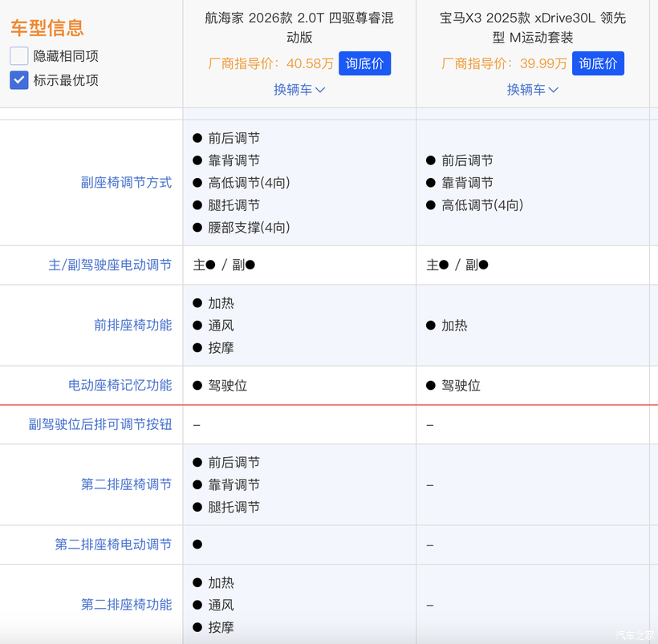Viewport: 658px width, 644px height.
Task: Click the 副座椅调节方式 row label
Action: pos(126,183)
